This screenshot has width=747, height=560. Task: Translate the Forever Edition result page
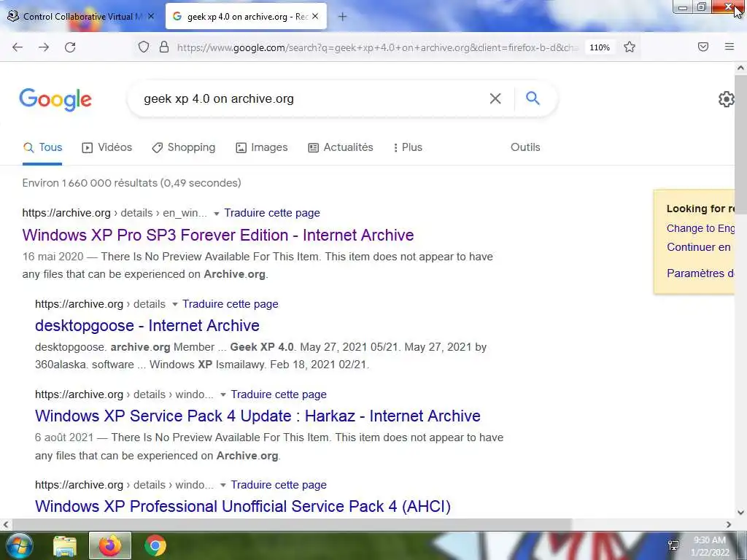point(272,213)
